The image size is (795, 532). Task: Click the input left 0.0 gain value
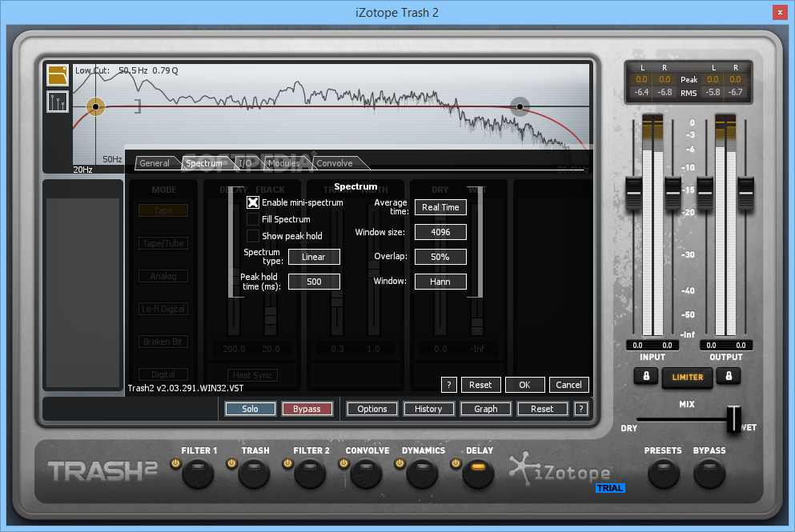[x=638, y=346]
